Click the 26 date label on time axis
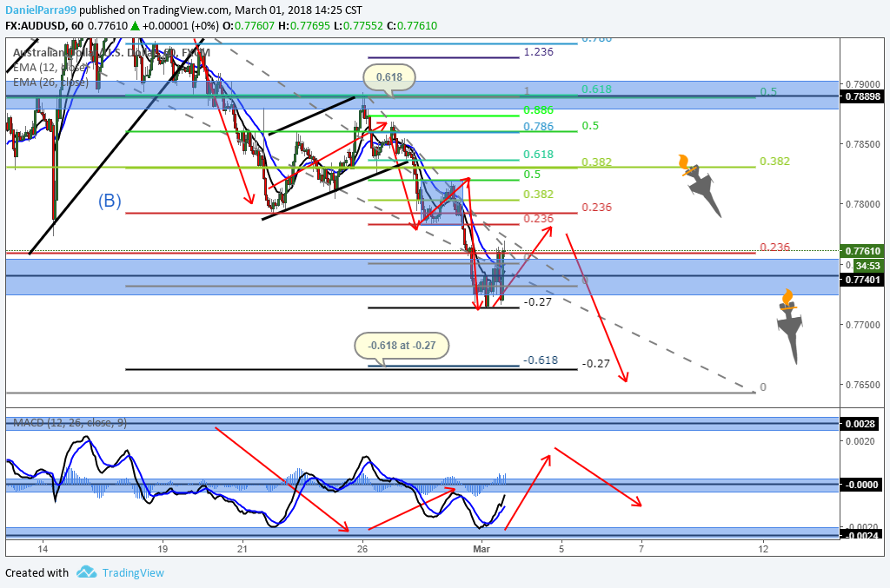This screenshot has width=890, height=588. pos(362,549)
